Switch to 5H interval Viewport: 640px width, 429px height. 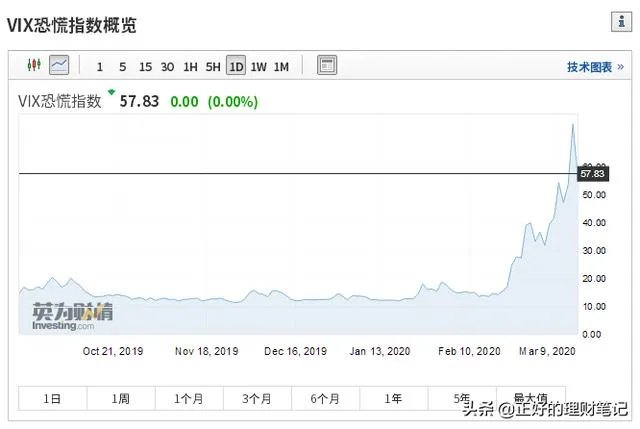click(213, 67)
